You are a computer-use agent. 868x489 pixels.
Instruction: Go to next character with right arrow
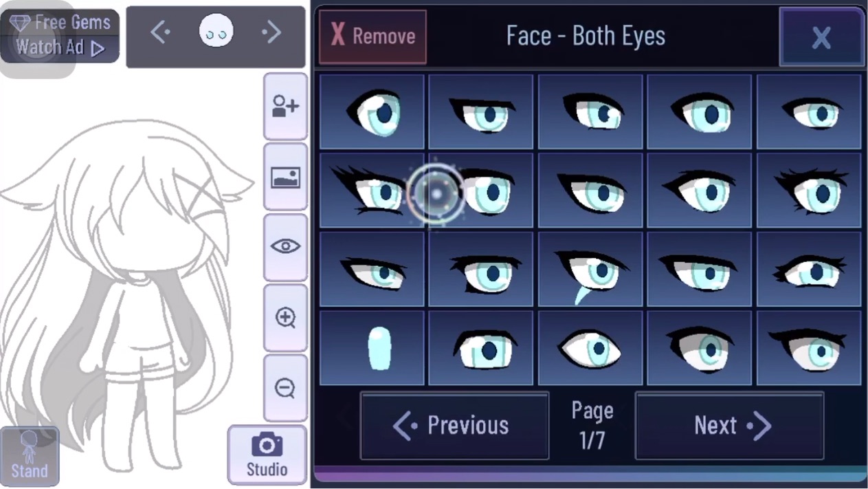[271, 32]
